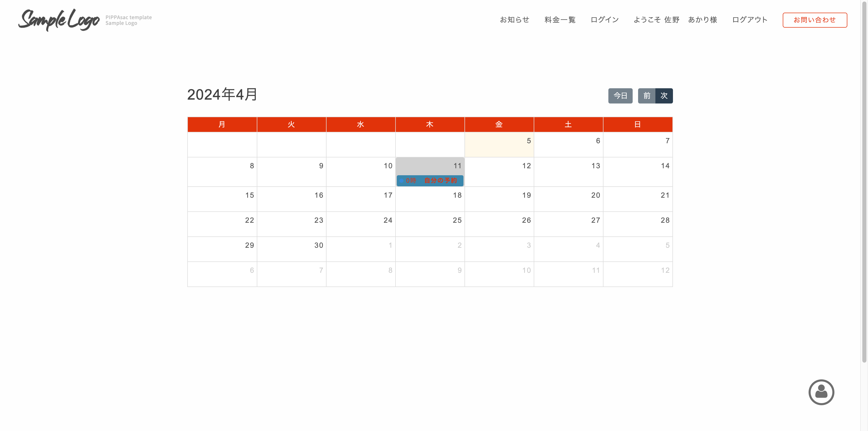The width and height of the screenshot is (868, 431).
Task: Click the 今日 button
Action: click(620, 96)
